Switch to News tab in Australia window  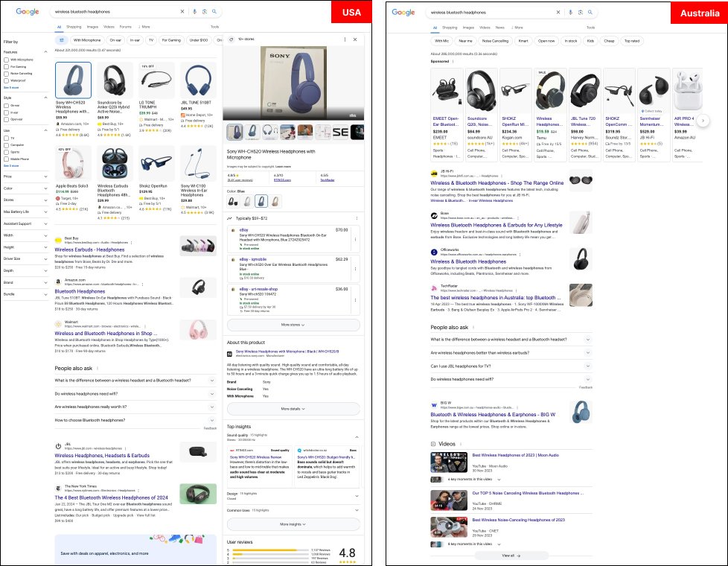pyautogui.click(x=500, y=28)
